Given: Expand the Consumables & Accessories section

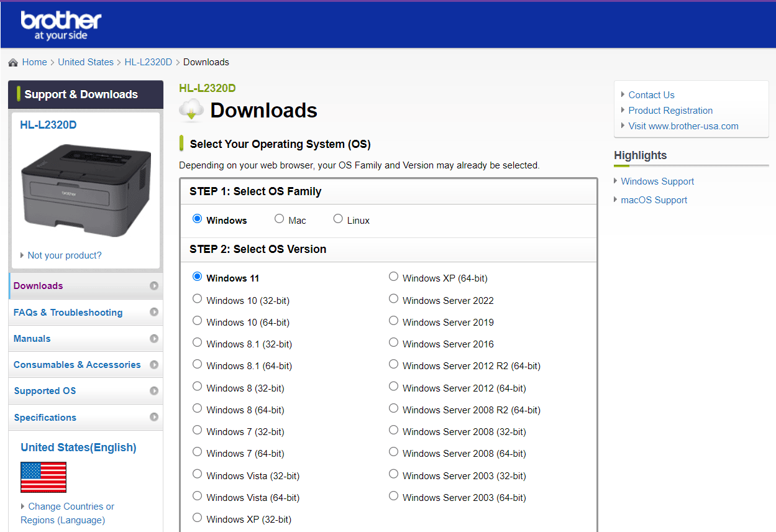Looking at the screenshot, I should [x=76, y=364].
